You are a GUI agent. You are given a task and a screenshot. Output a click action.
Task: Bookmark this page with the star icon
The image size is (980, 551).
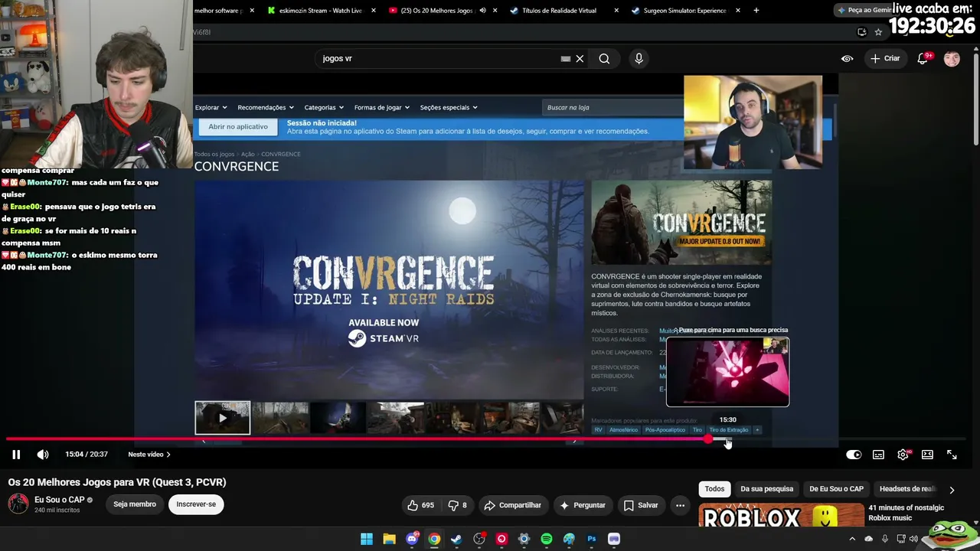point(878,32)
